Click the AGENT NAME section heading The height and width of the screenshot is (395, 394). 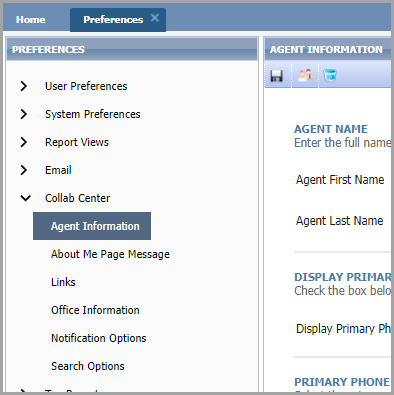click(331, 129)
